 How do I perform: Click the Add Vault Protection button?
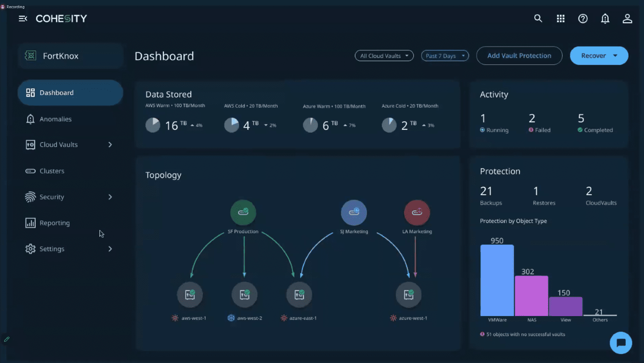[x=519, y=56]
